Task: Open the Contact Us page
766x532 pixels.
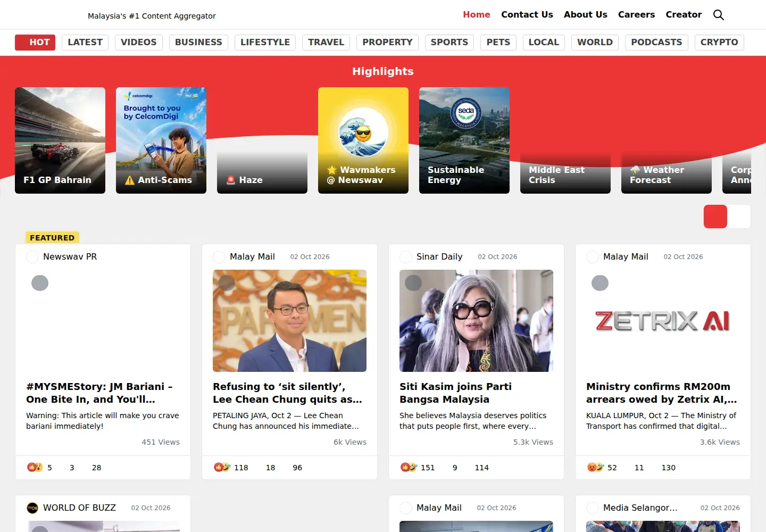Action: coord(527,15)
